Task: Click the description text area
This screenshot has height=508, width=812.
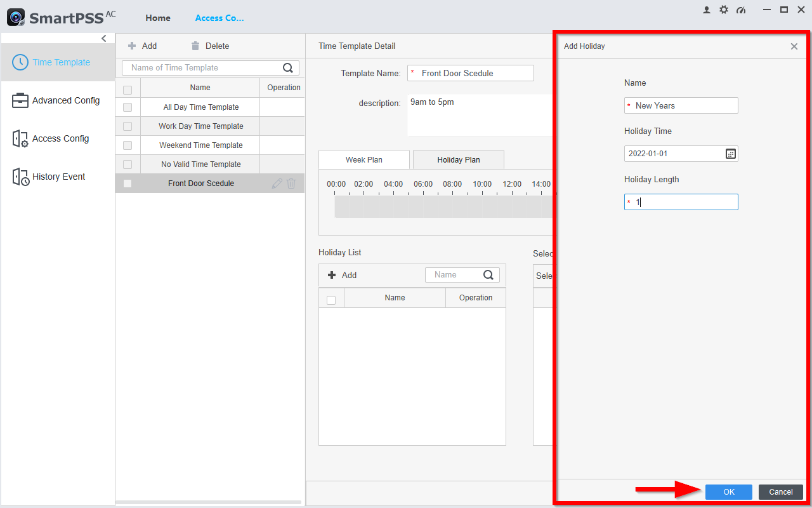Action: [480, 116]
